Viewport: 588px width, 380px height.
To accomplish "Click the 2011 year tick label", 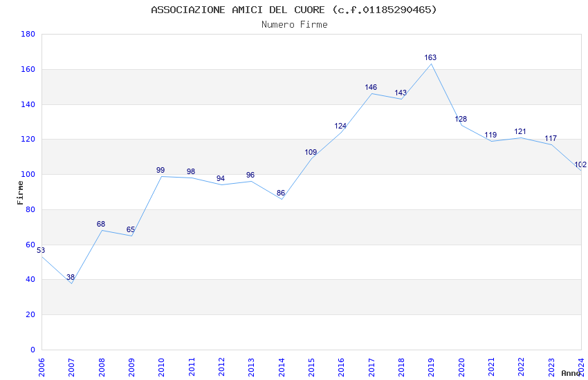I will [192, 368].
